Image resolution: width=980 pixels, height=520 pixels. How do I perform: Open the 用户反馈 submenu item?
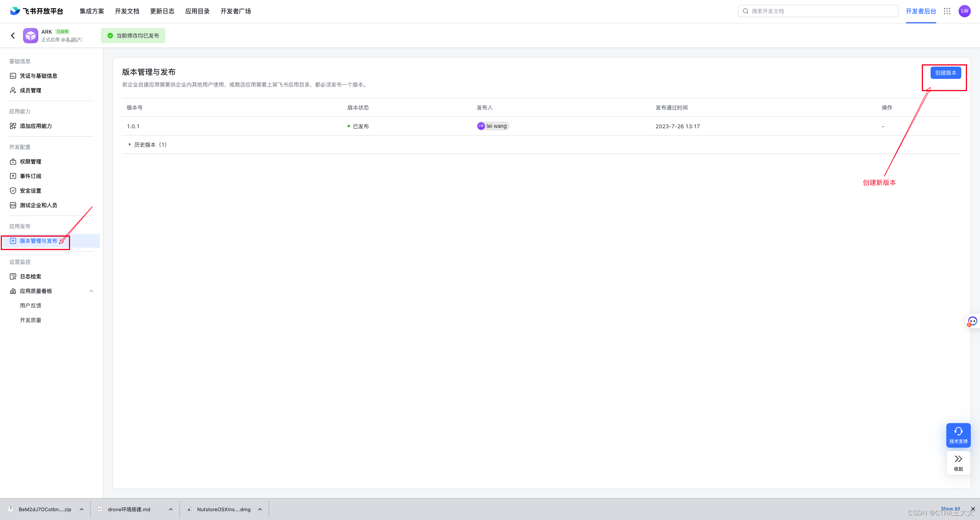[x=31, y=306]
